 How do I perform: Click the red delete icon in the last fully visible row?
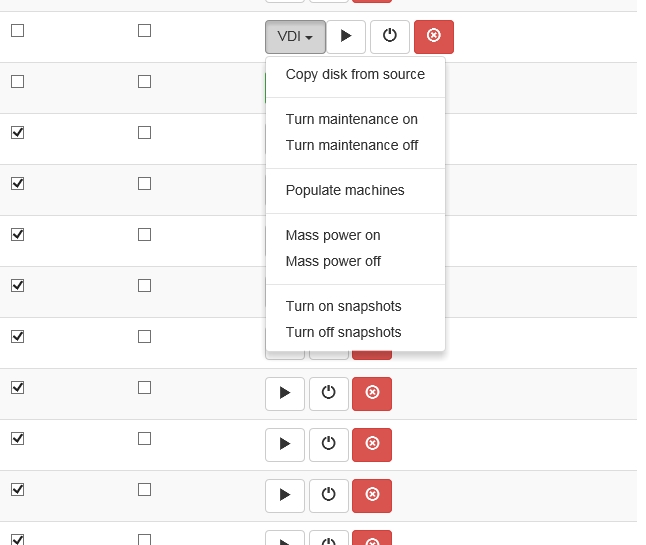[372, 495]
